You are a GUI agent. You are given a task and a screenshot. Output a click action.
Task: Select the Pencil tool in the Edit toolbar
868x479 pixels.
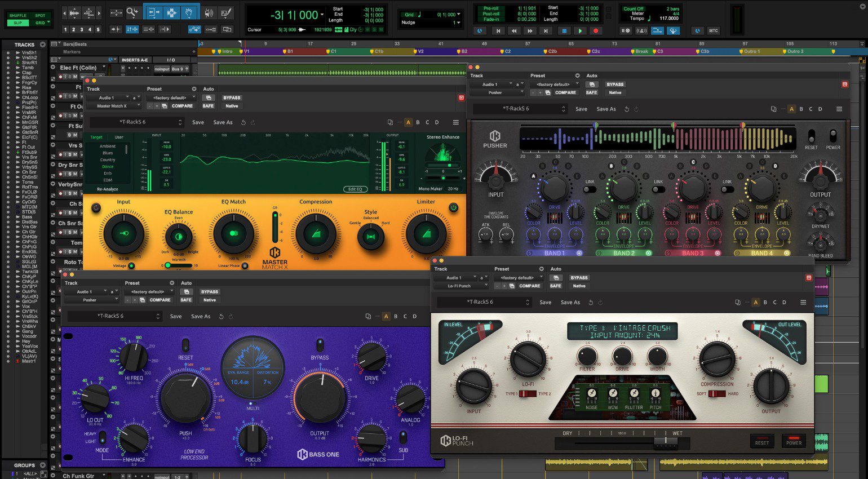pos(227,13)
